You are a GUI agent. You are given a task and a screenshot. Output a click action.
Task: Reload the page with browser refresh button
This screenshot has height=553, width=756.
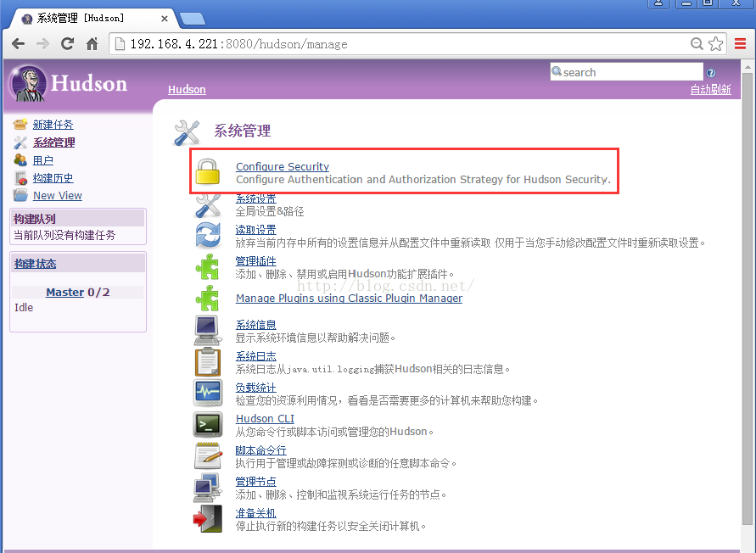coord(68,44)
